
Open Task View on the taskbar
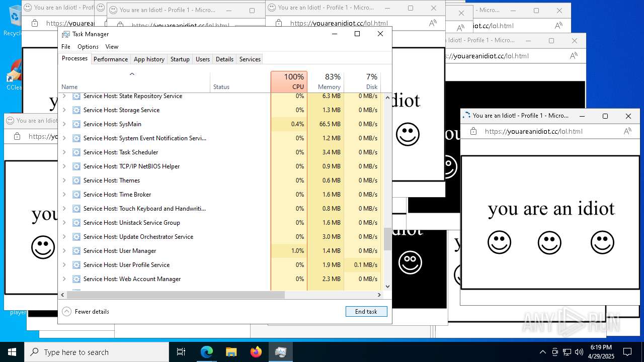[181, 352]
